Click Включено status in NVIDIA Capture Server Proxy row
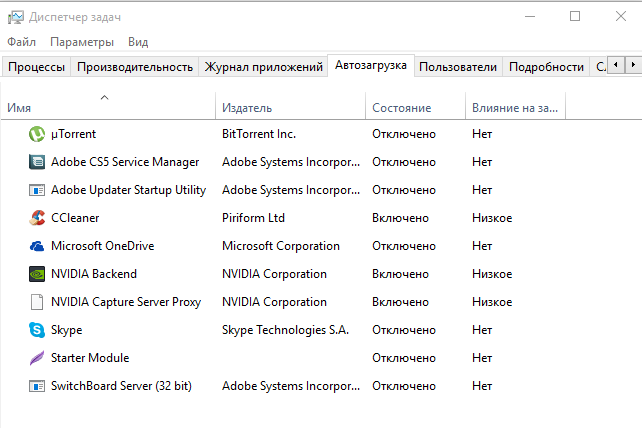Screen dimensions: 642x428 (400, 302)
